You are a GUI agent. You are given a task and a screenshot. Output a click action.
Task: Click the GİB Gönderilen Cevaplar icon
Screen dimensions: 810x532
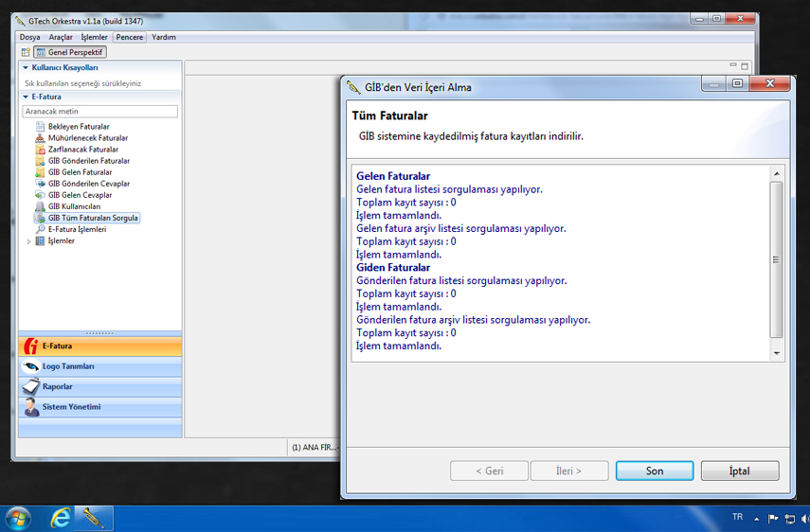(x=41, y=184)
